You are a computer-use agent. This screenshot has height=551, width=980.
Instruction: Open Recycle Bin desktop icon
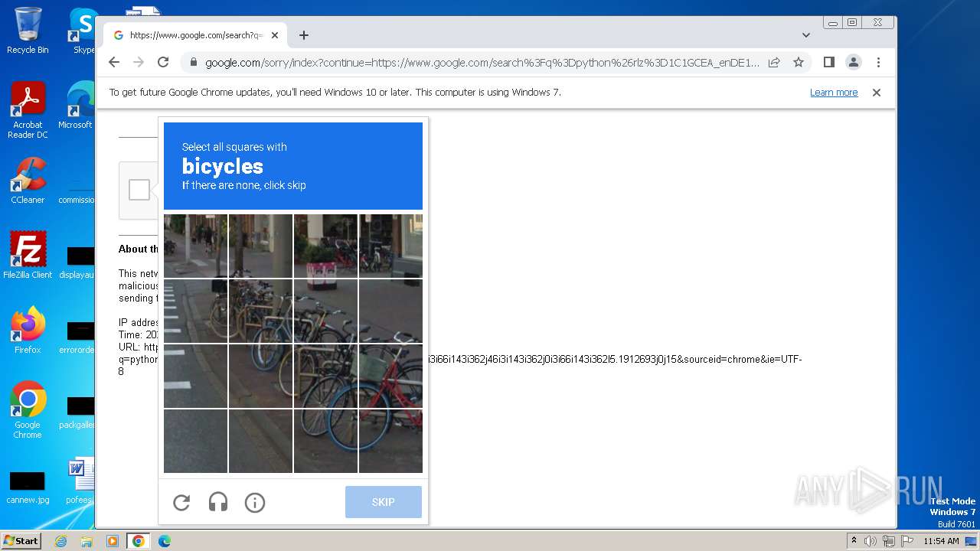28,31
